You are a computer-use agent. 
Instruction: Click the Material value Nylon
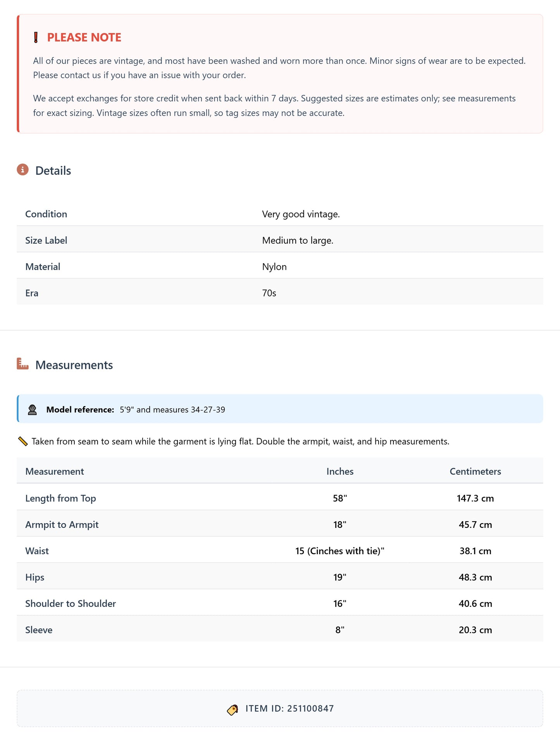[274, 267]
